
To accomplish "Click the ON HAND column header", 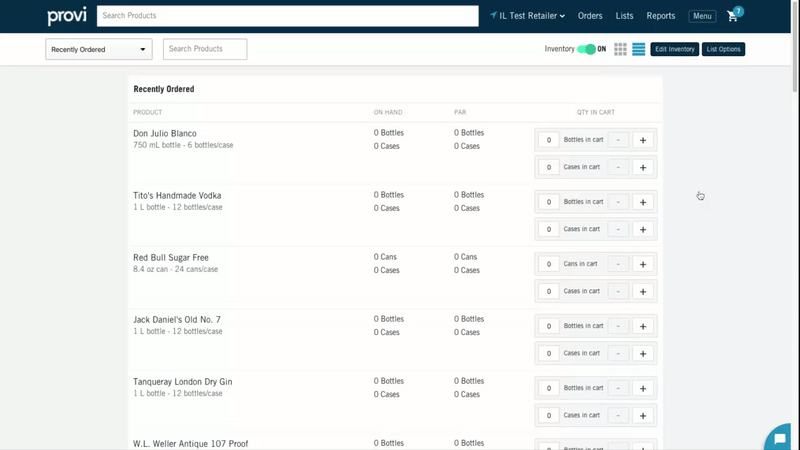I will (x=388, y=112).
